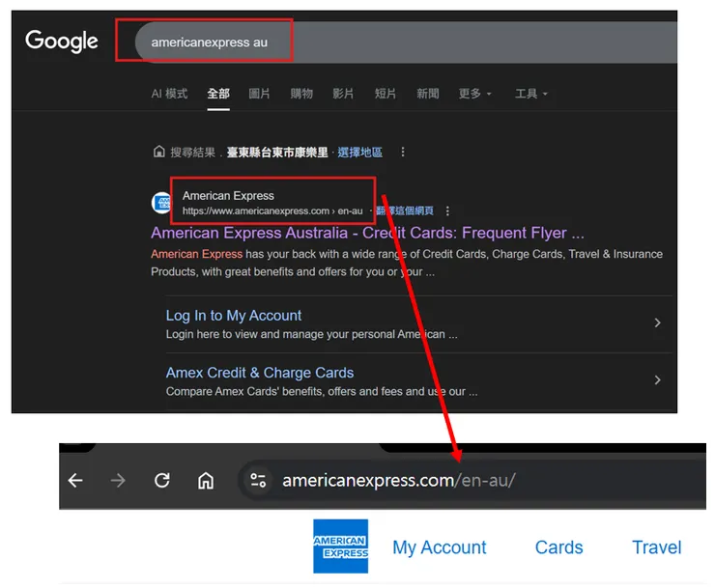Click the browser back arrow
Viewport: 715px width, 588px height.
[x=75, y=481]
